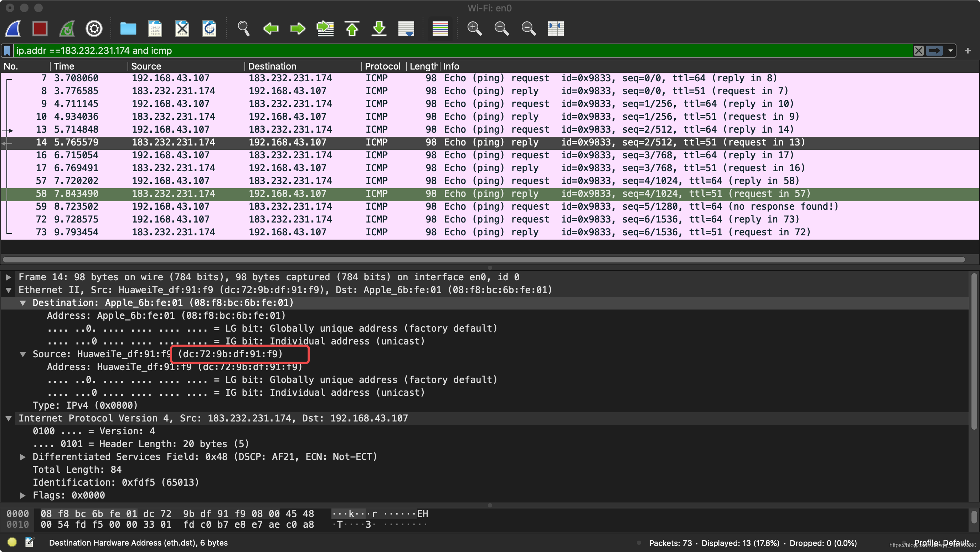
Task: Go back to previous packet
Action: click(x=270, y=29)
